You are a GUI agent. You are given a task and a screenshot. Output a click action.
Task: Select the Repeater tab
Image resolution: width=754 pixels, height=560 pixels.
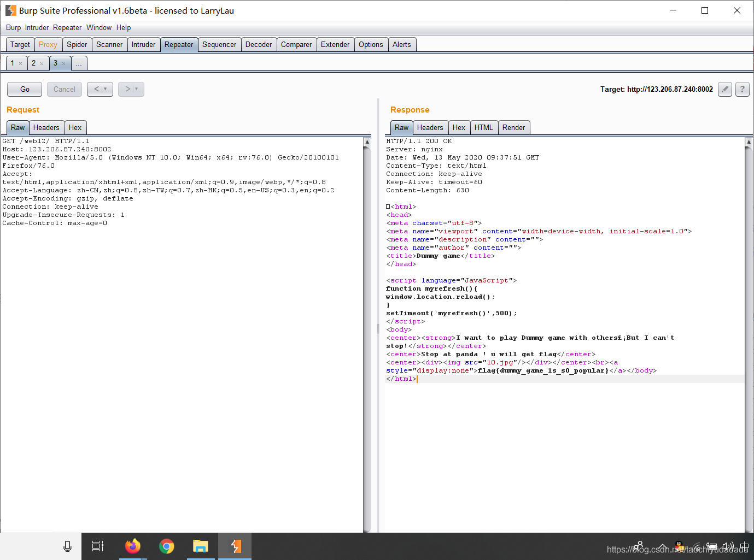[x=179, y=45]
